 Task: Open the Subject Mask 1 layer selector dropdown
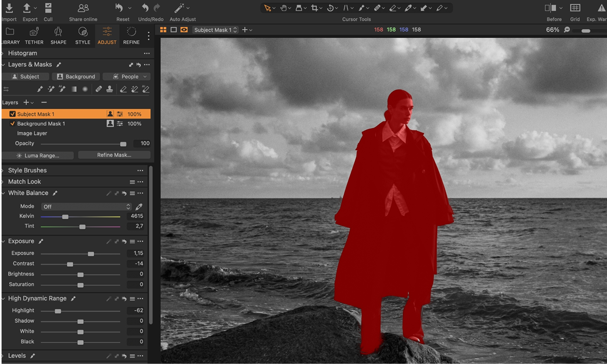tap(215, 30)
